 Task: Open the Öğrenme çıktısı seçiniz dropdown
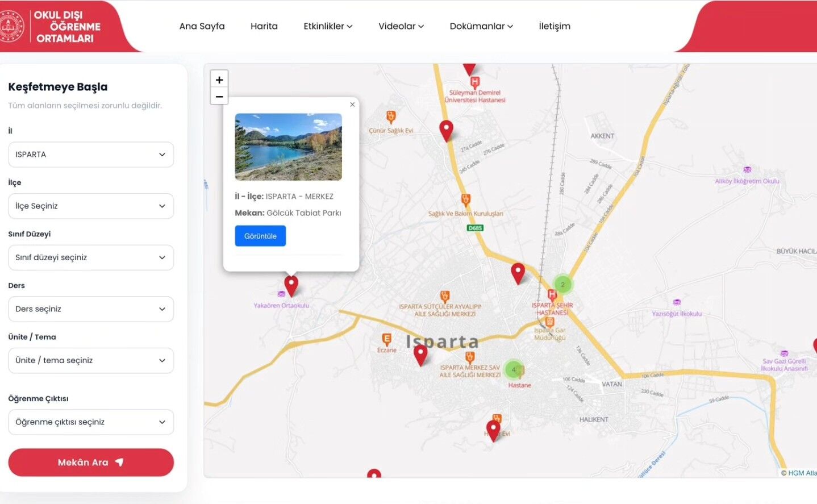91,422
